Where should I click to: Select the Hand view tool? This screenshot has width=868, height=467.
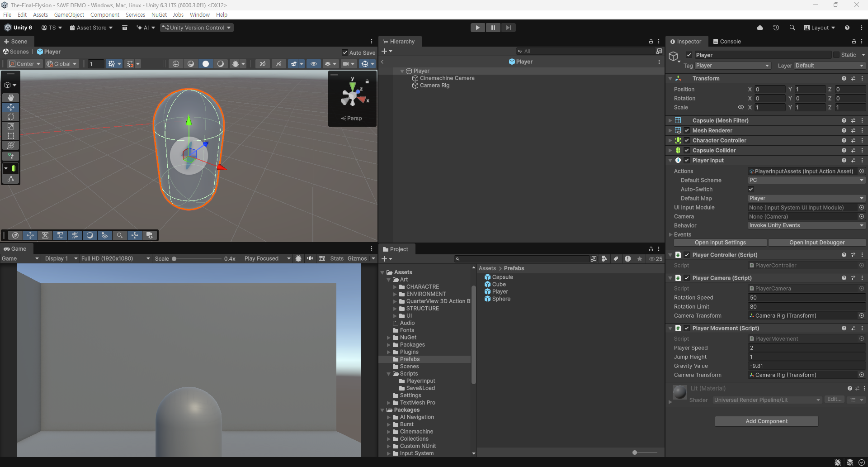[x=11, y=97]
